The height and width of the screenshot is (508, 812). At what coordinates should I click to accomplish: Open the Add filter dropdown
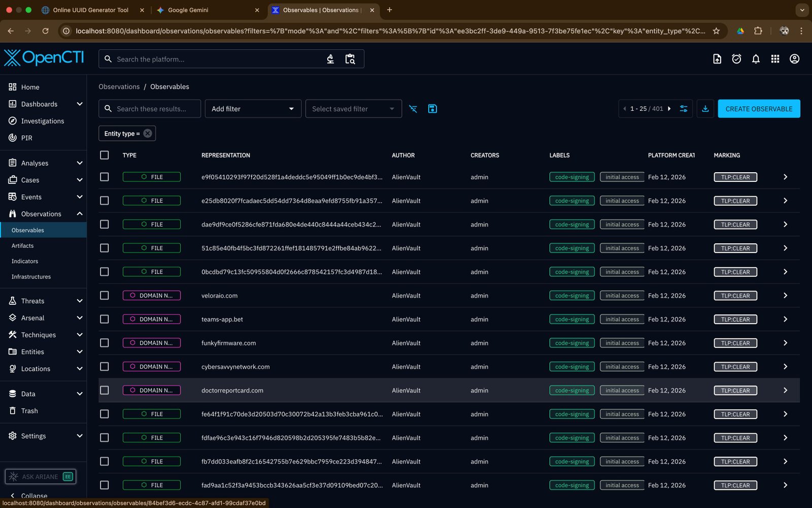point(253,109)
